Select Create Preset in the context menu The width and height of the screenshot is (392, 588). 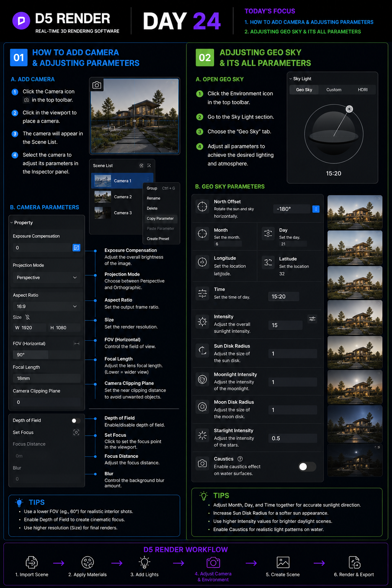161,238
